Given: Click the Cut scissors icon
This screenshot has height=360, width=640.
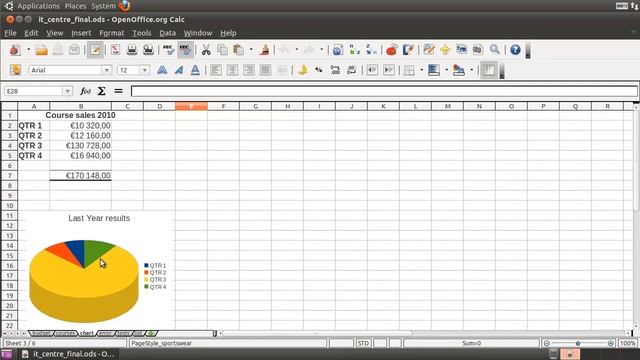Looking at the screenshot, I should click(x=206, y=50).
